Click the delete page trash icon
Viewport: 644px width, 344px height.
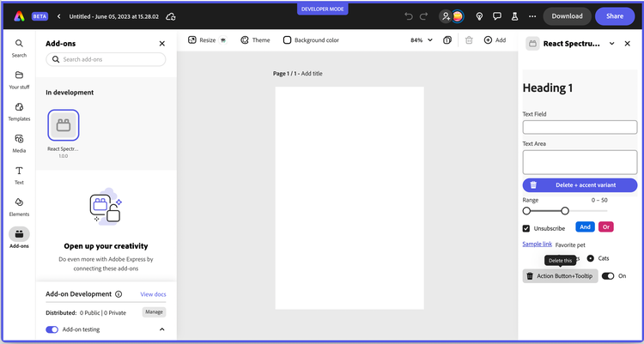coord(469,39)
